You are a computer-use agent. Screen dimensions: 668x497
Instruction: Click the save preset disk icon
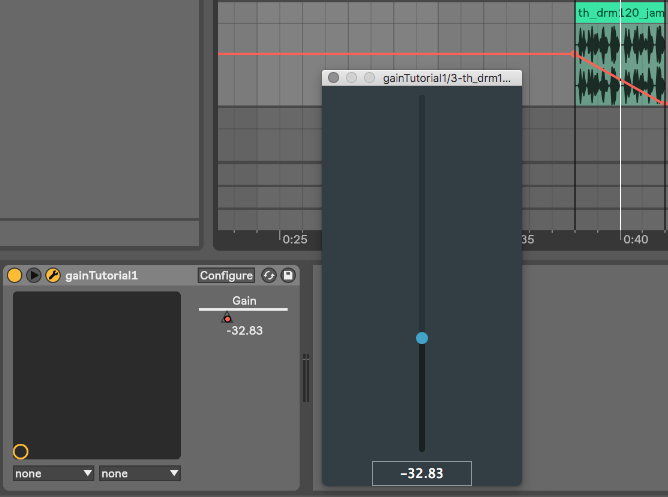(x=288, y=275)
